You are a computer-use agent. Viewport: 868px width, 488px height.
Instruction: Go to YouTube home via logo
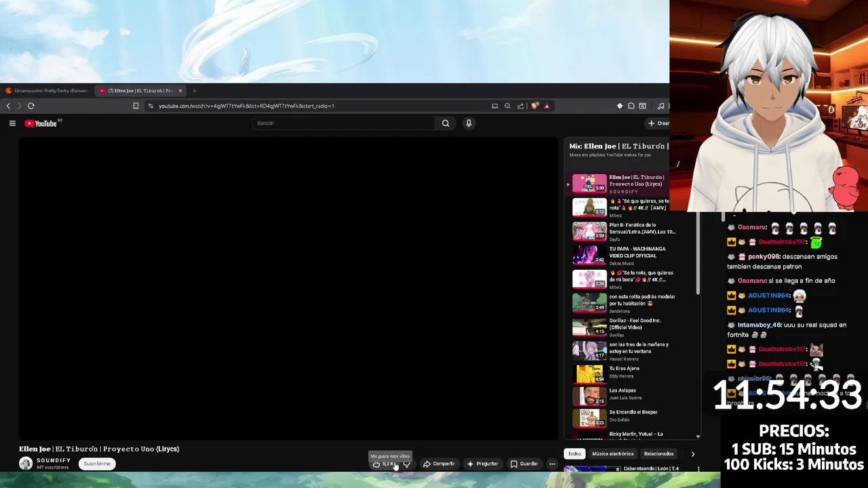[x=43, y=123]
